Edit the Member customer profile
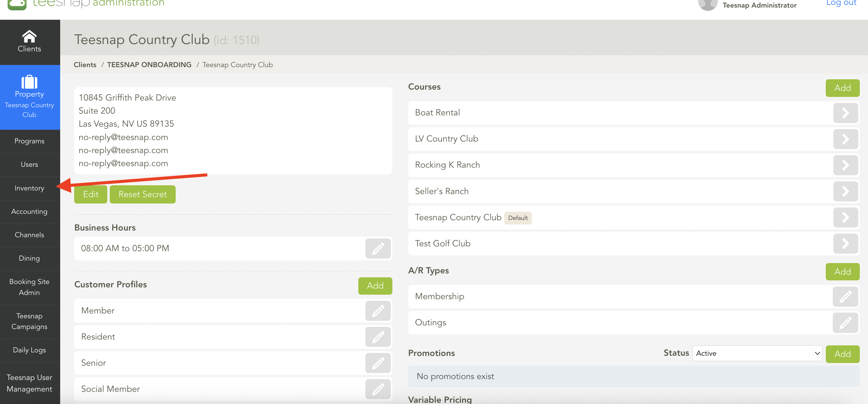The image size is (868, 404). [x=378, y=311]
